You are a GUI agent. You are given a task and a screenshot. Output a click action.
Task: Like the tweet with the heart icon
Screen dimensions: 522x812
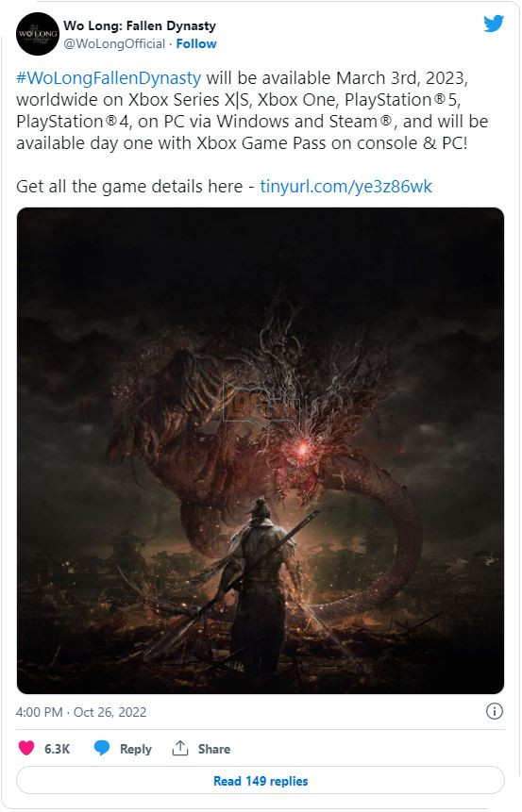point(26,748)
